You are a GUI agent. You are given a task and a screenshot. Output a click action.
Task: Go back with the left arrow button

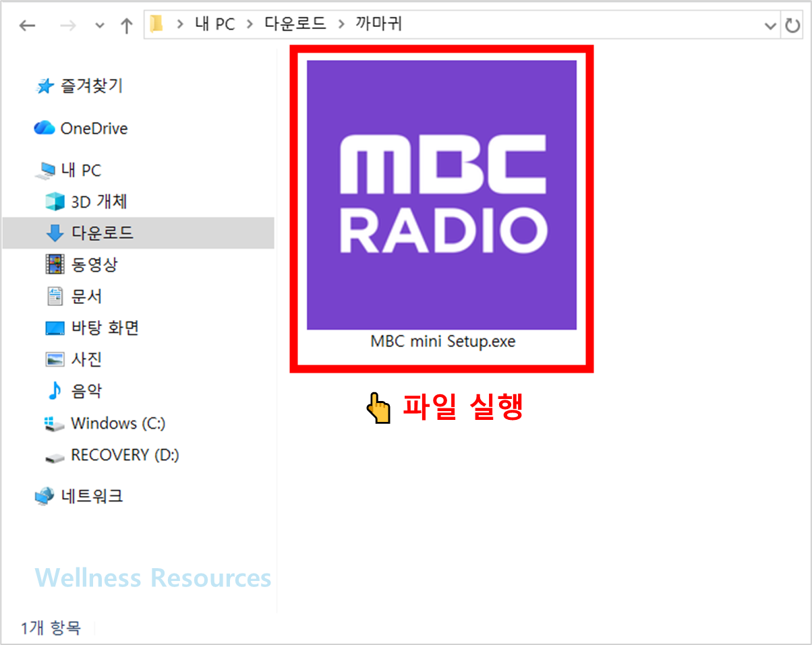[x=27, y=26]
